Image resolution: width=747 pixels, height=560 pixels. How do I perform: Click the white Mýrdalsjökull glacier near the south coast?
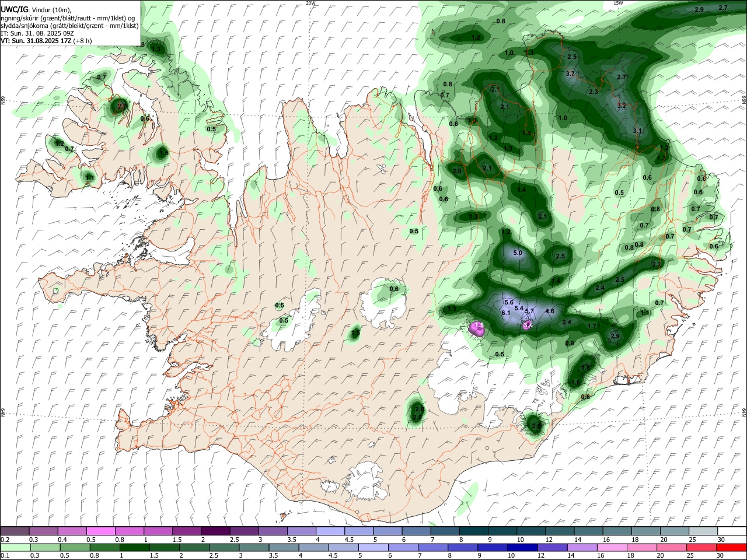pos(365,481)
